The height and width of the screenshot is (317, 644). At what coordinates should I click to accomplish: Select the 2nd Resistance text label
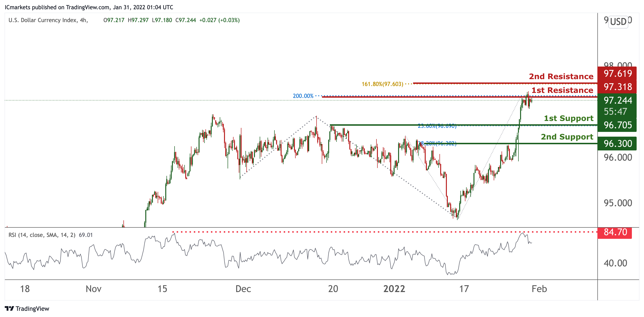click(x=561, y=76)
